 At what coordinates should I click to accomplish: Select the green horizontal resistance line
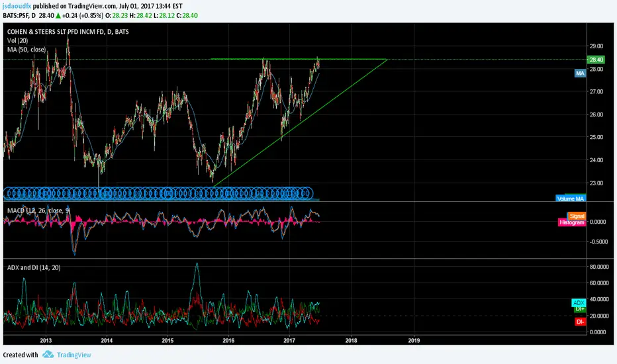[299, 59]
